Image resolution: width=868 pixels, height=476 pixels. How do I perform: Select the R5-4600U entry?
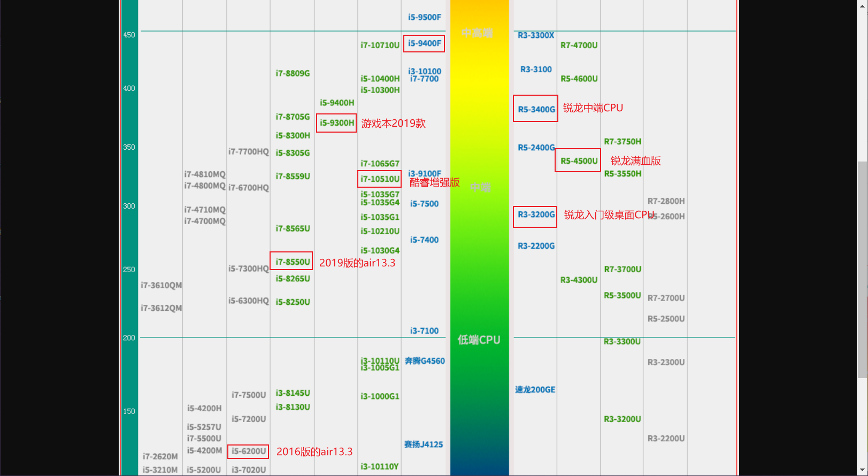point(579,79)
